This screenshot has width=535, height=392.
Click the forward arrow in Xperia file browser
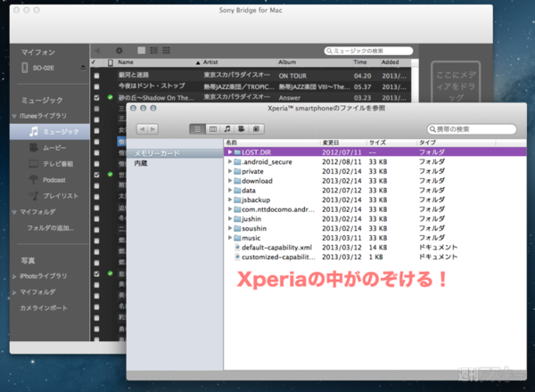click(x=152, y=129)
